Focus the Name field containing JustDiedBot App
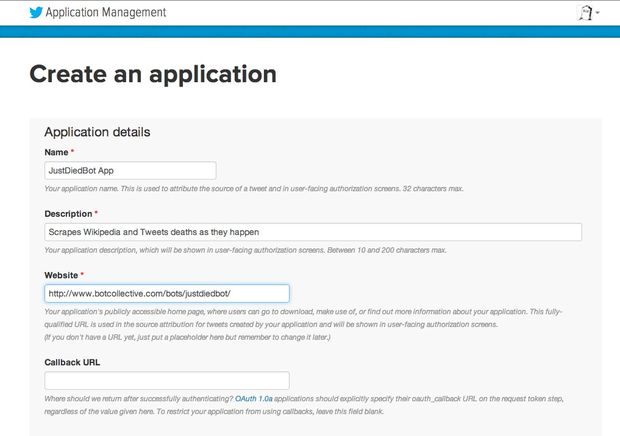Screen dimensions: 620x436 pyautogui.click(x=131, y=171)
